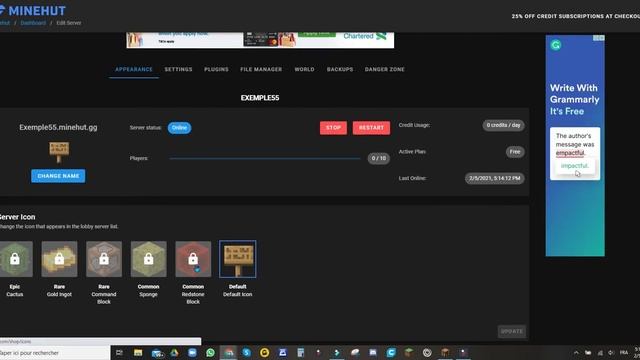Viewport: 640px width, 360px height.
Task: Click the Online status badge
Action: click(x=179, y=128)
